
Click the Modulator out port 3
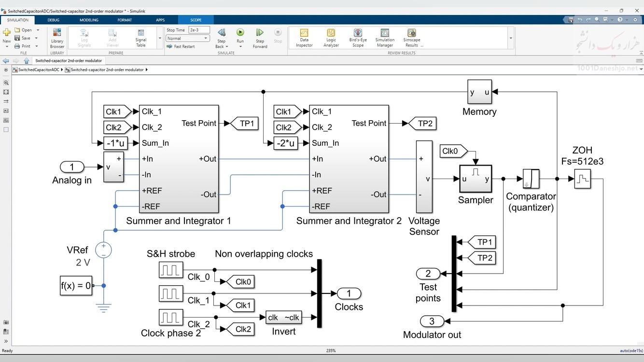(432, 321)
